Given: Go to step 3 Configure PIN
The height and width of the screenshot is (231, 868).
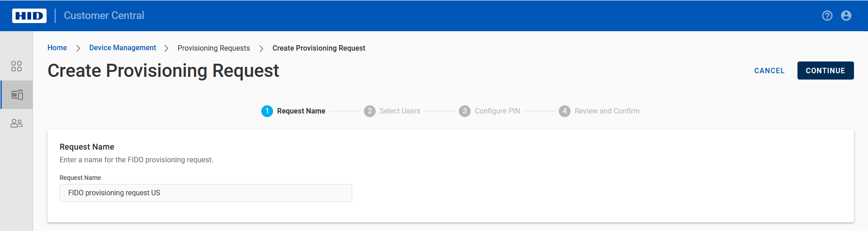Looking at the screenshot, I should (x=490, y=111).
